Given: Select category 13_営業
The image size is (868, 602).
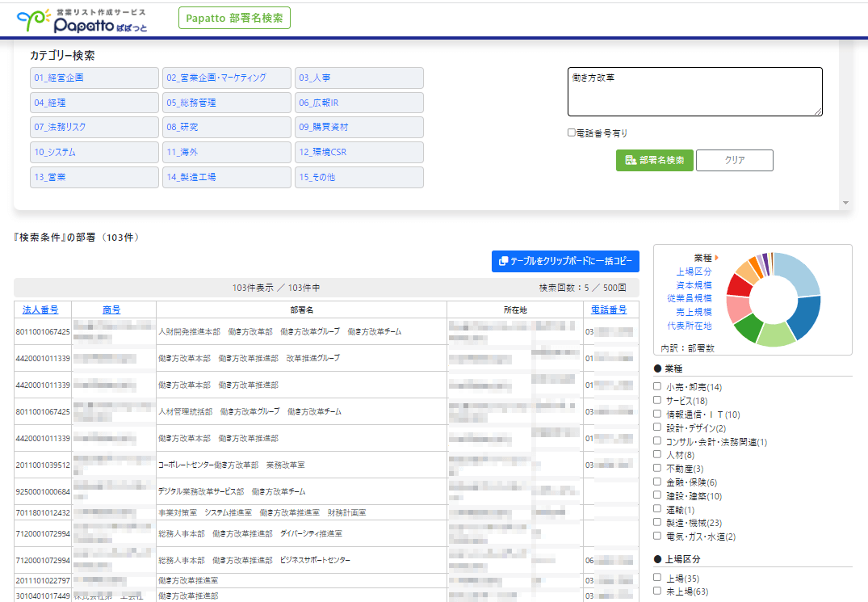Looking at the screenshot, I should (94, 177).
